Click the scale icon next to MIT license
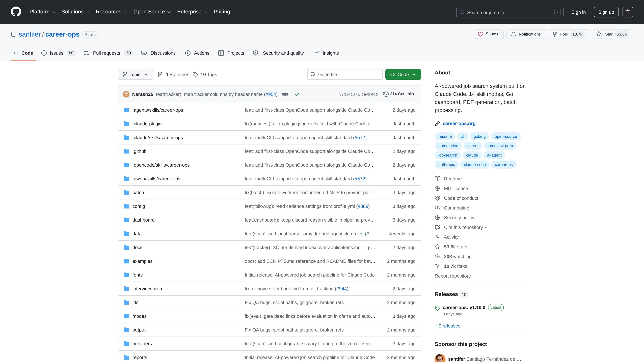This screenshot has width=644, height=362. (x=437, y=188)
